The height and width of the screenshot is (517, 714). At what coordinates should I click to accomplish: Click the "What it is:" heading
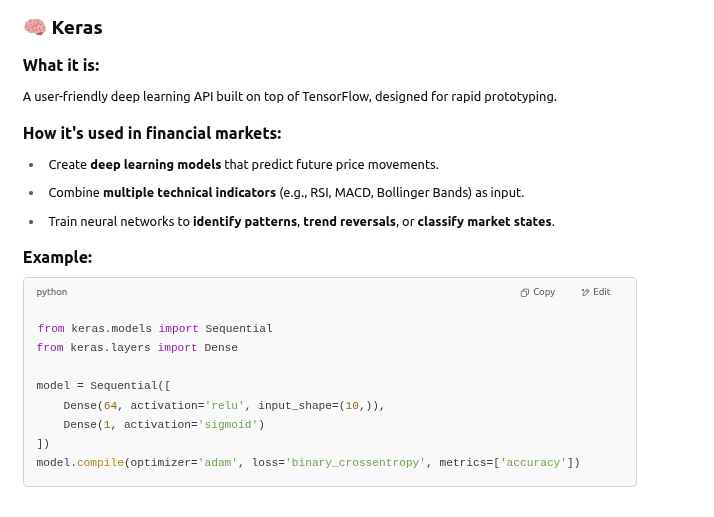click(x=61, y=65)
